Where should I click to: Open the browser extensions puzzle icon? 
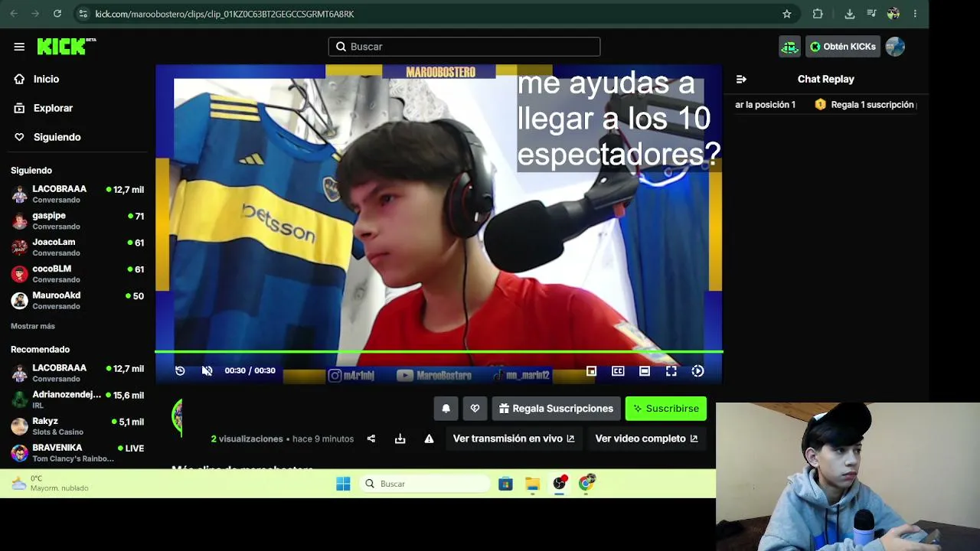818,14
